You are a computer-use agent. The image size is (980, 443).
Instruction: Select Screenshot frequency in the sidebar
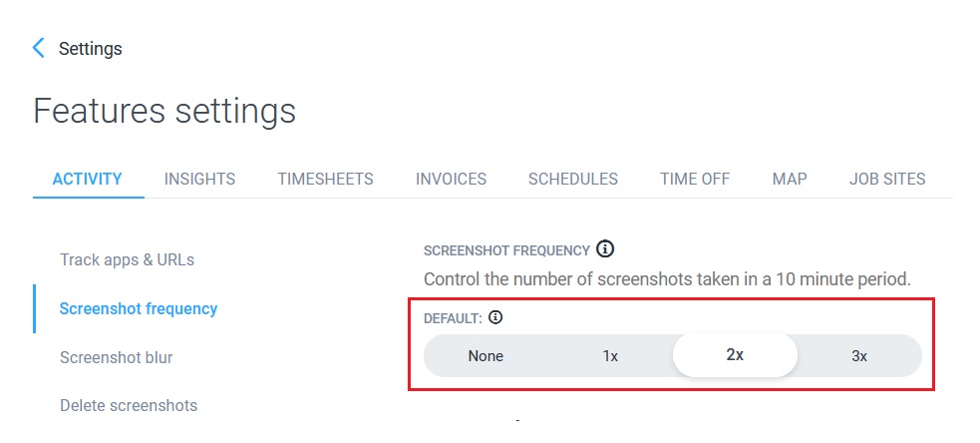click(139, 308)
